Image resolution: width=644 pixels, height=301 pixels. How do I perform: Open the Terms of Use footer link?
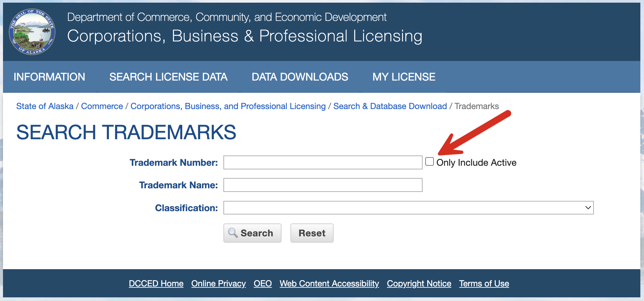[484, 283]
